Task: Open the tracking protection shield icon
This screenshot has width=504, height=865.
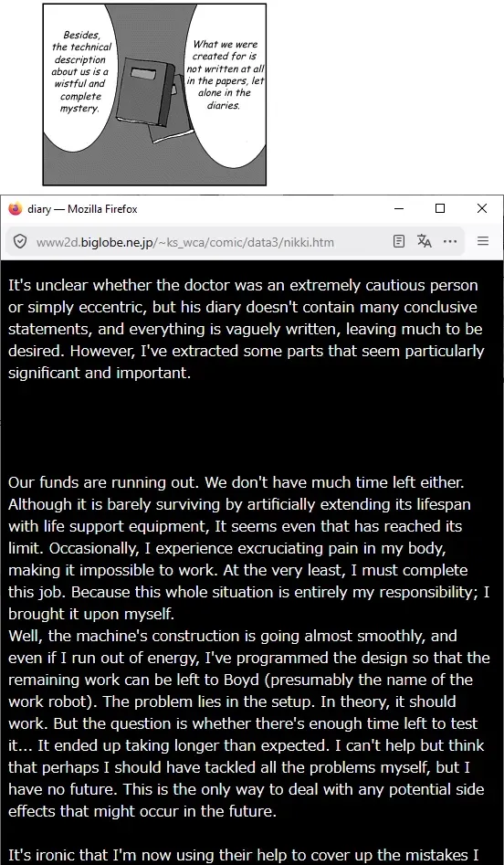Action: tap(20, 242)
